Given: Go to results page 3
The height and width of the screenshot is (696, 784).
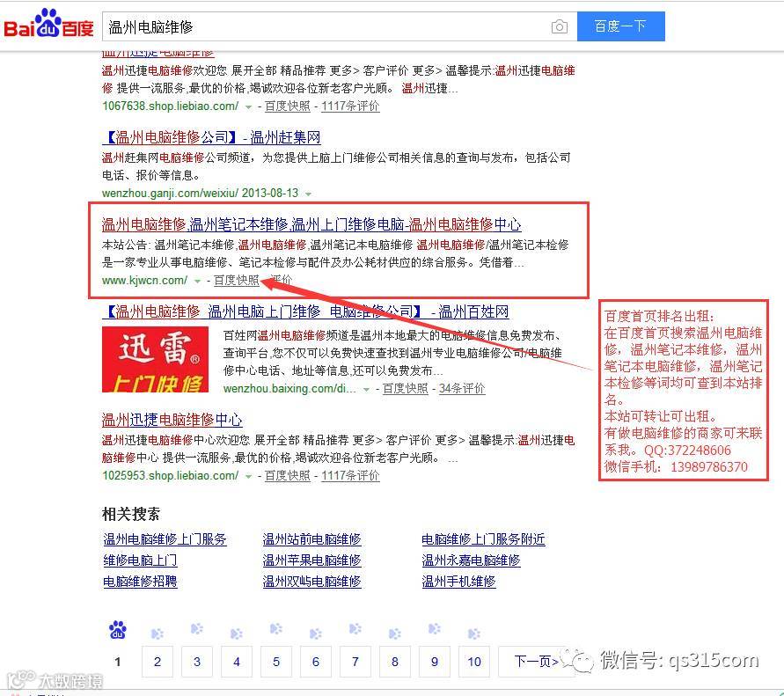Looking at the screenshot, I should pyautogui.click(x=197, y=662).
